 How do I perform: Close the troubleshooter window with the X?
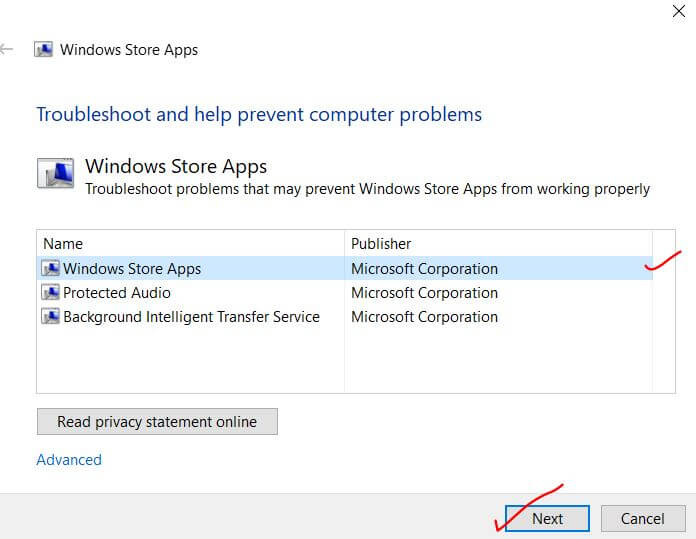679,11
